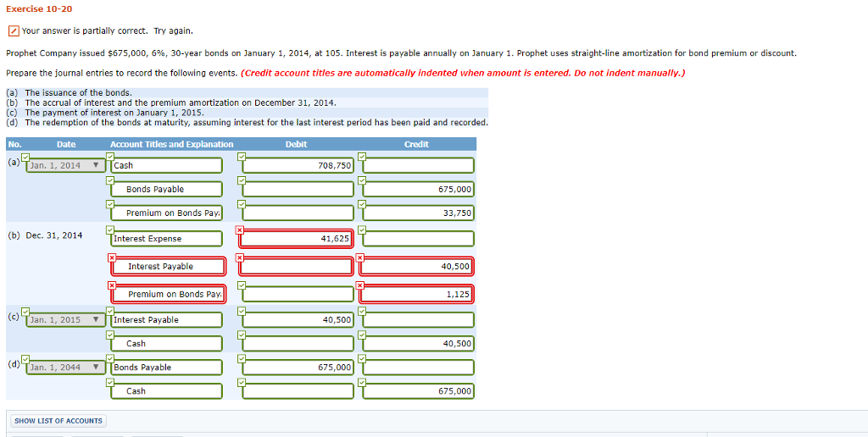The height and width of the screenshot is (437, 868).
Task: Click the credit field showing 40,500 in entry (c)
Action: pos(419,344)
